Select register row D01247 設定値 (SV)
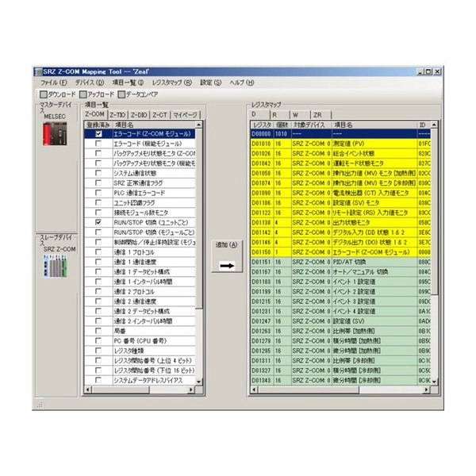 coord(340,321)
